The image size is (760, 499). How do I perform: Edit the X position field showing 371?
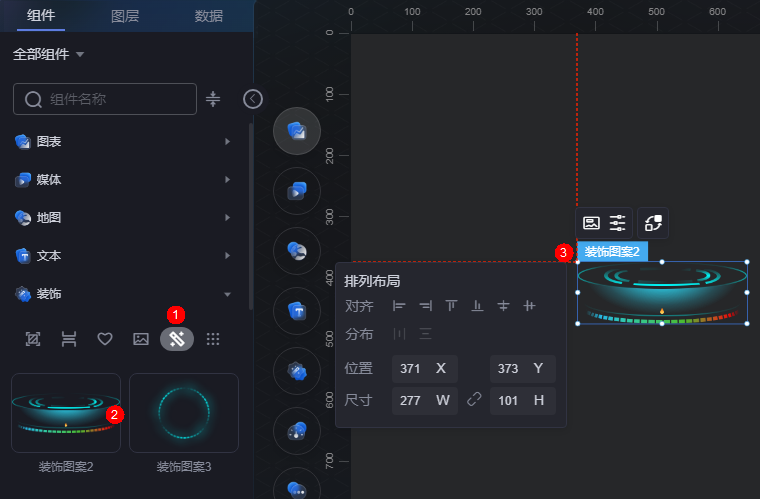425,369
